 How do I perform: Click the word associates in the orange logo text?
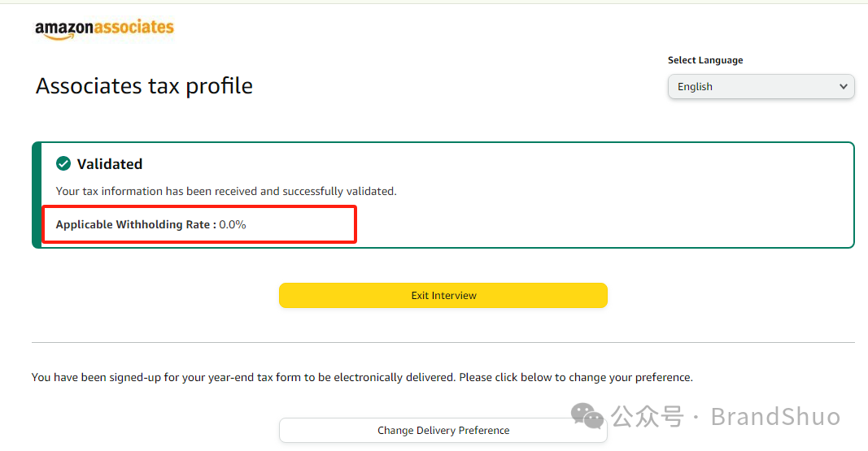click(x=134, y=27)
